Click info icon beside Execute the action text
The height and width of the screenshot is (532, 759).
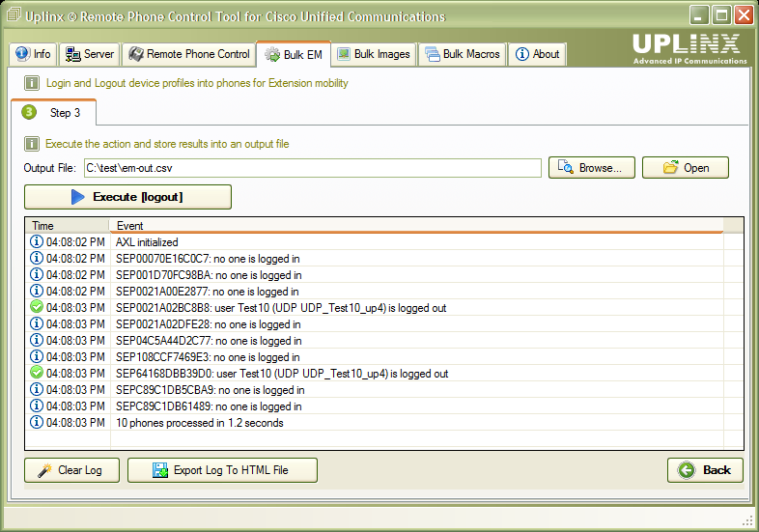point(32,144)
